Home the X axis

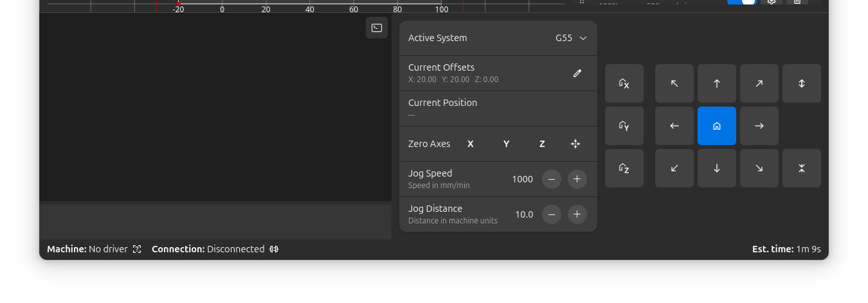pyautogui.click(x=624, y=83)
